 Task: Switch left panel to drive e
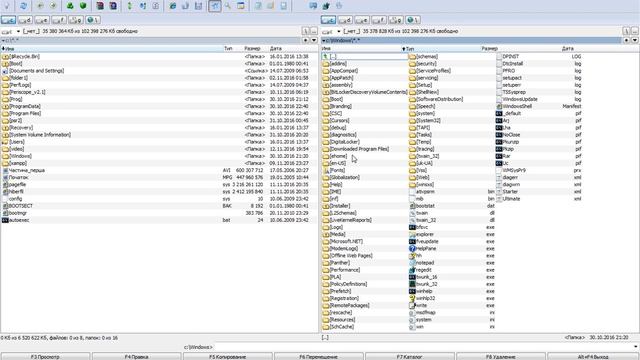pyautogui.click(x=42, y=20)
